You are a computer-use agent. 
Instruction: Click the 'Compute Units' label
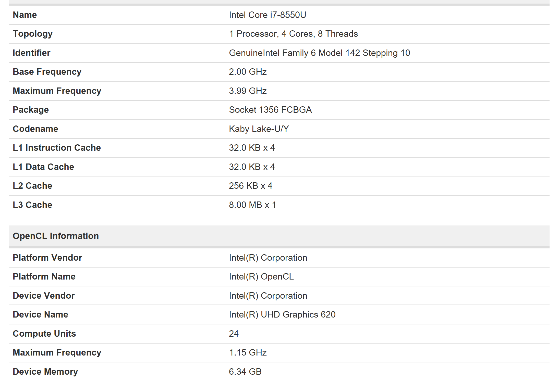44,334
